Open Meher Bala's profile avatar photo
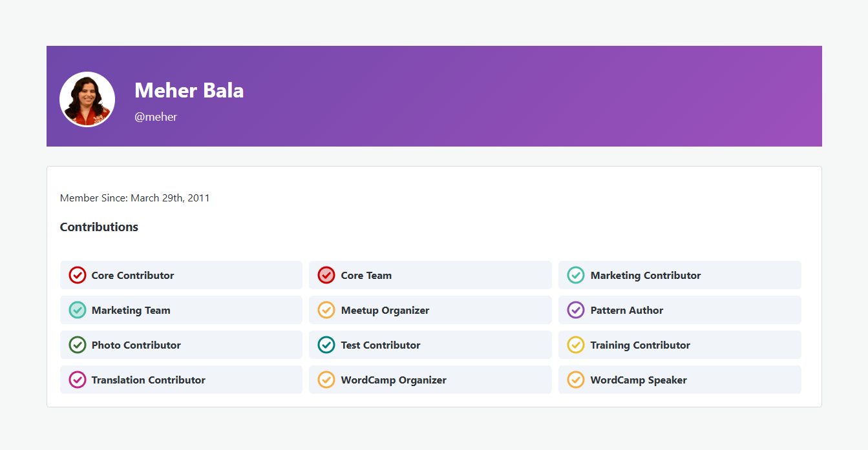Screen dimensions: 868x450 87,99
